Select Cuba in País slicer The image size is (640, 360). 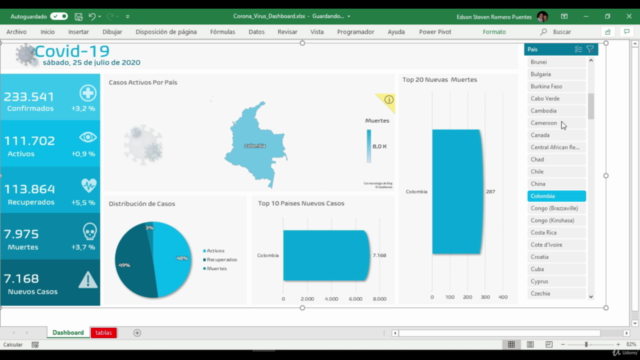557,269
